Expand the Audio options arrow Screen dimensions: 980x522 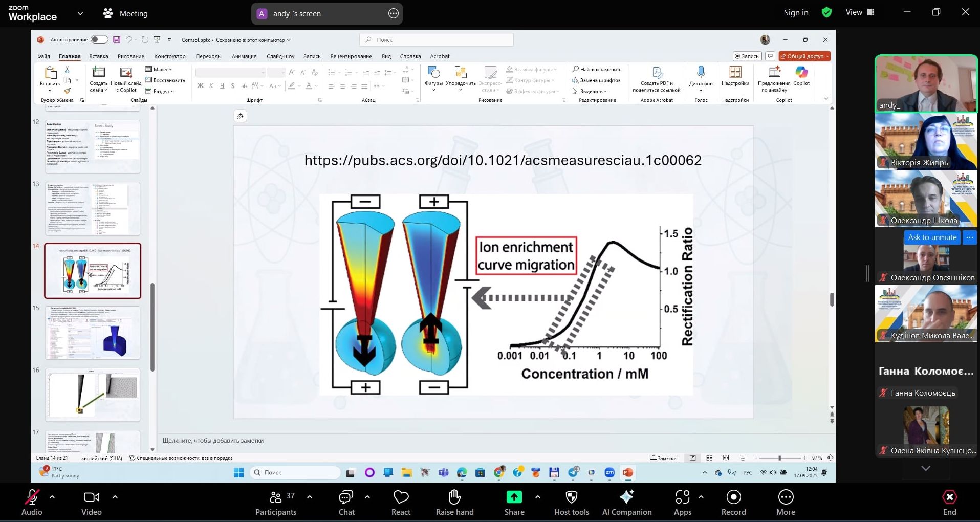tap(52, 496)
